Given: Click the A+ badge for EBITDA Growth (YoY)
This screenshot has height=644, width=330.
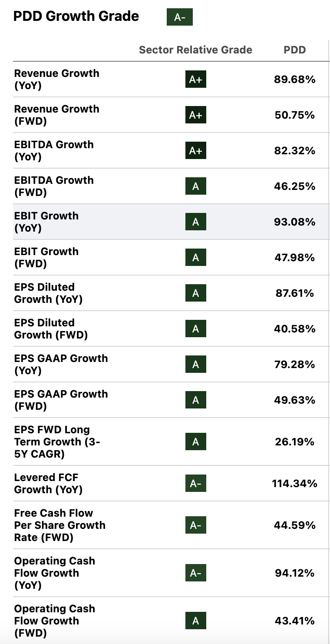Looking at the screenshot, I should (195, 151).
